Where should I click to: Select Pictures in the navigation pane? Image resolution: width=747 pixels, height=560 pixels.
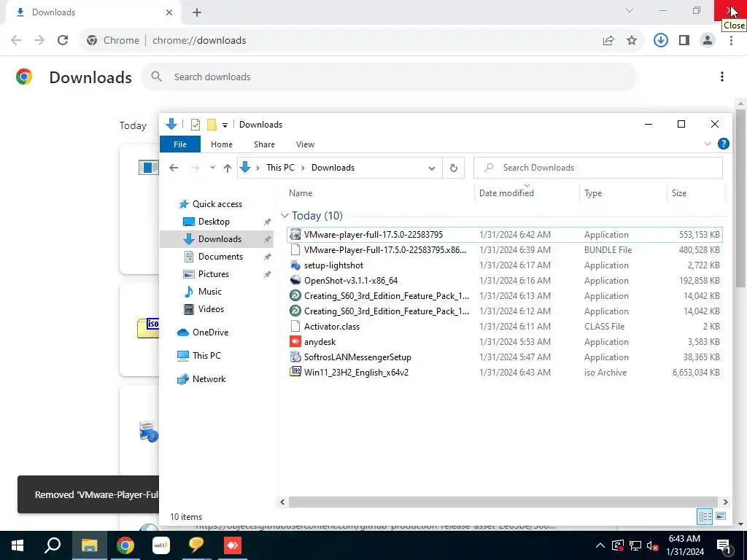[x=213, y=274]
